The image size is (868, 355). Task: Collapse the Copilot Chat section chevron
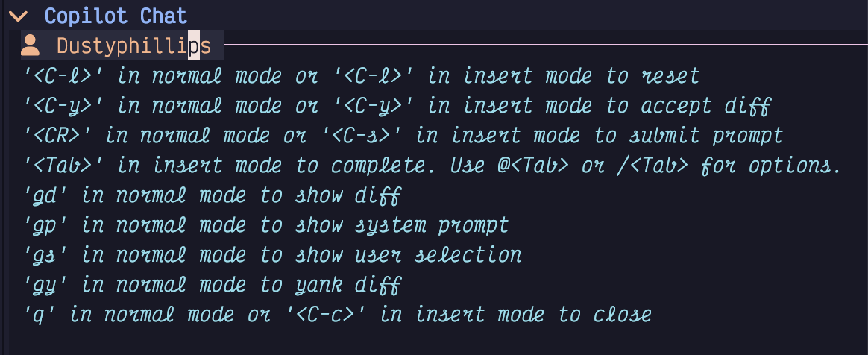[18, 16]
